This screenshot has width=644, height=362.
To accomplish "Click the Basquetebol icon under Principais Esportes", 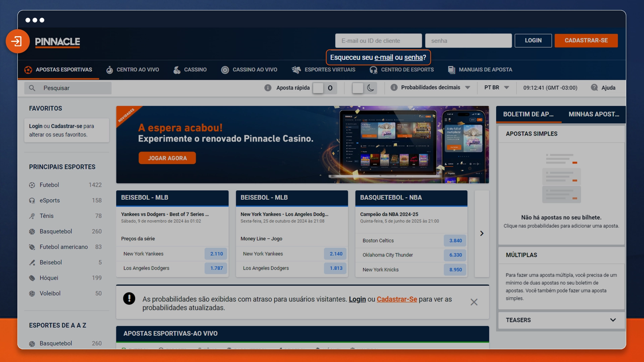I will coord(32,231).
